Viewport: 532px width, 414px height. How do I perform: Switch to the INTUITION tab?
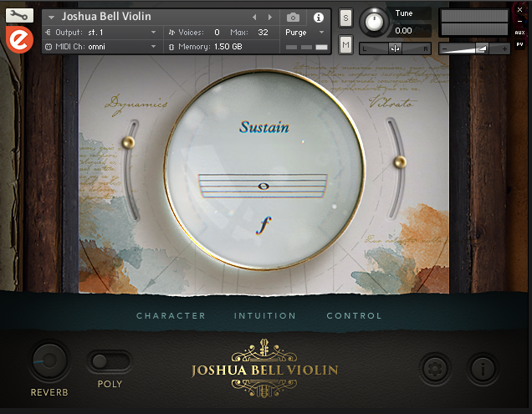265,315
